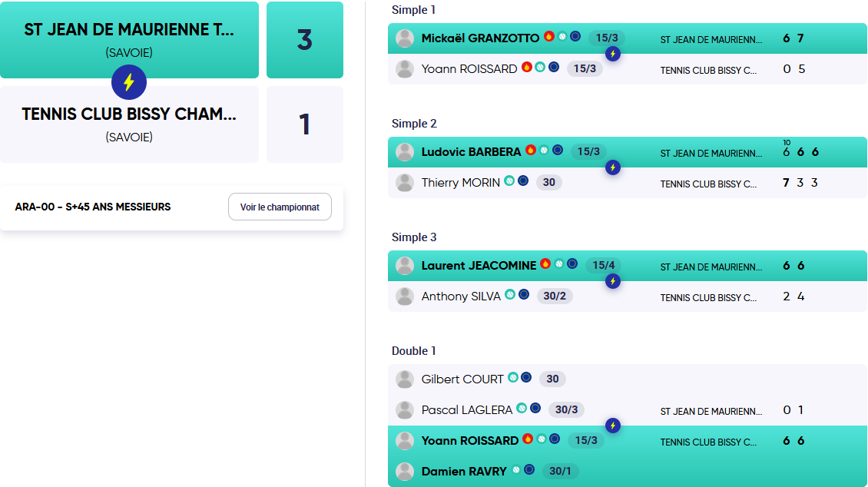Select the ST JEAN DE MAURIENNE team card
This screenshot has height=487, width=868.
coord(130,40)
